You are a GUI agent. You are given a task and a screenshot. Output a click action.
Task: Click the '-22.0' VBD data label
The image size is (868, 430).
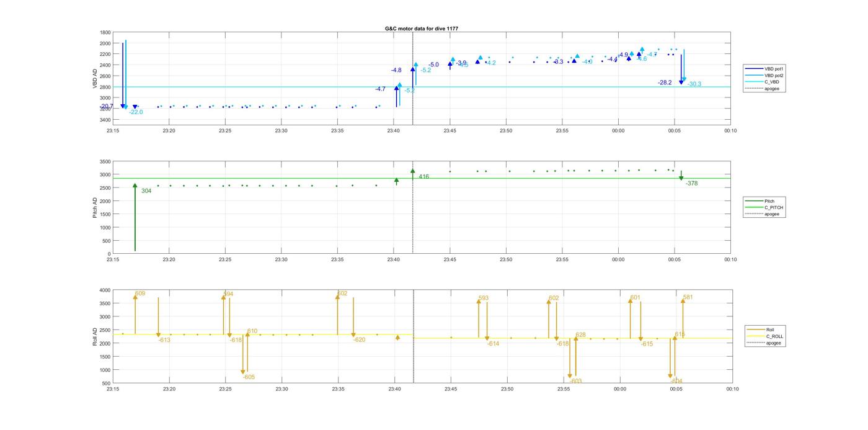tap(136, 112)
